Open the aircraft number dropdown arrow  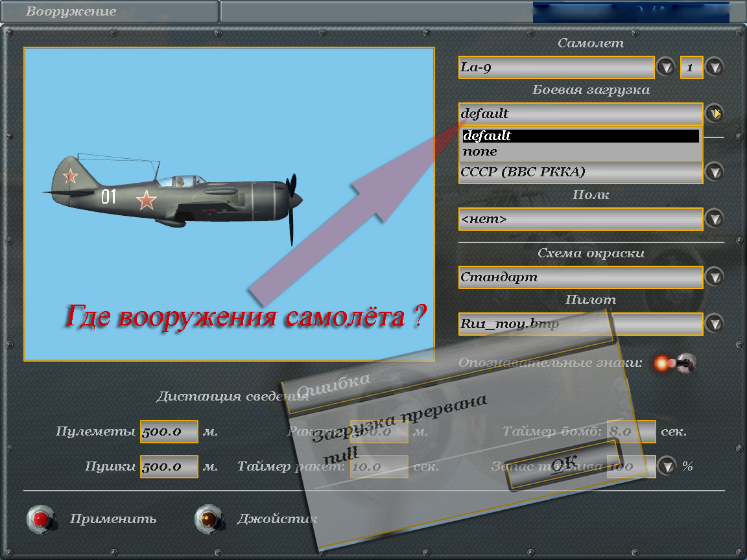coord(715,67)
